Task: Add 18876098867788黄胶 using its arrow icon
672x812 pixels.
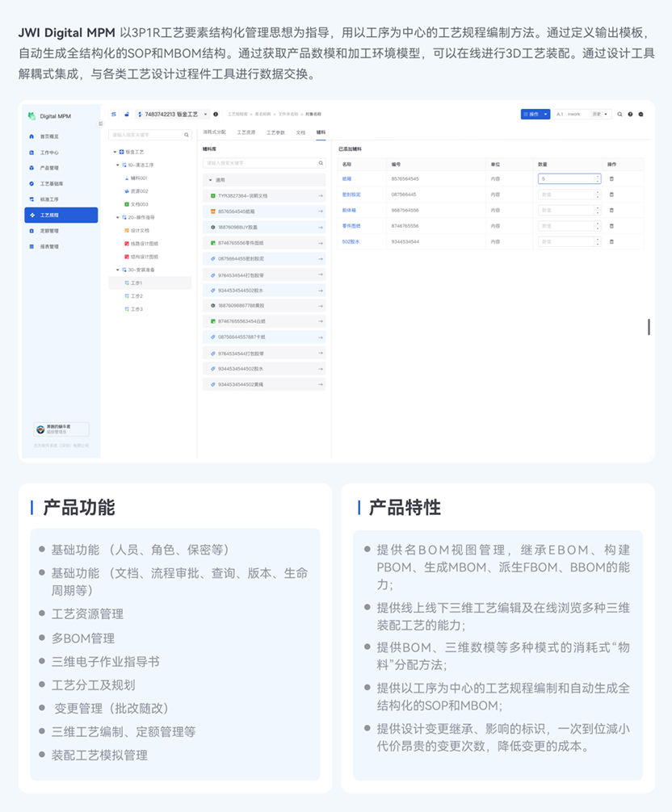Action: tap(320, 306)
